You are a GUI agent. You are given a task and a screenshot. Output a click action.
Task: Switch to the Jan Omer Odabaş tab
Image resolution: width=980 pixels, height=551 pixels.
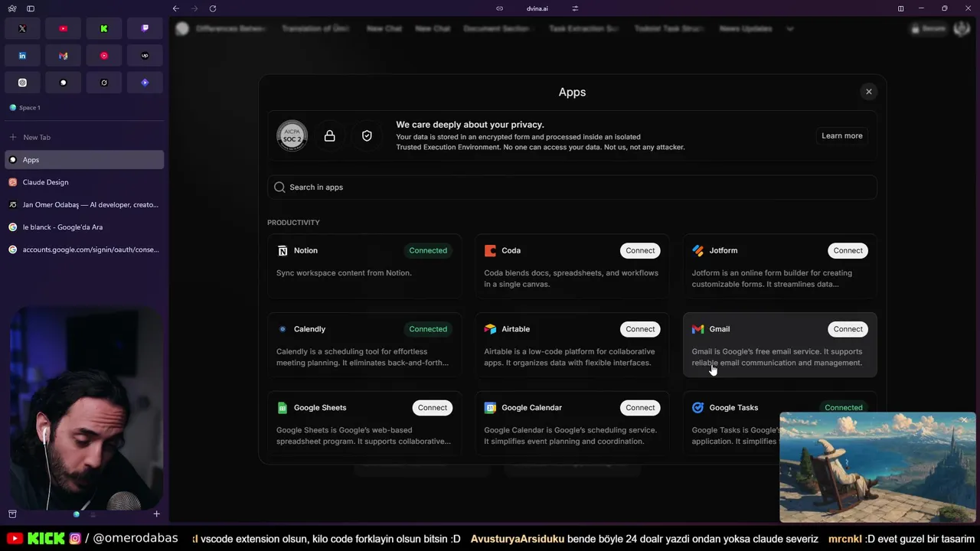click(84, 205)
